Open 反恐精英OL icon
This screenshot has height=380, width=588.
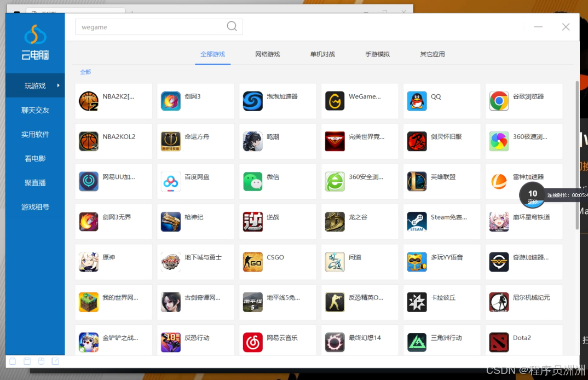point(335,302)
